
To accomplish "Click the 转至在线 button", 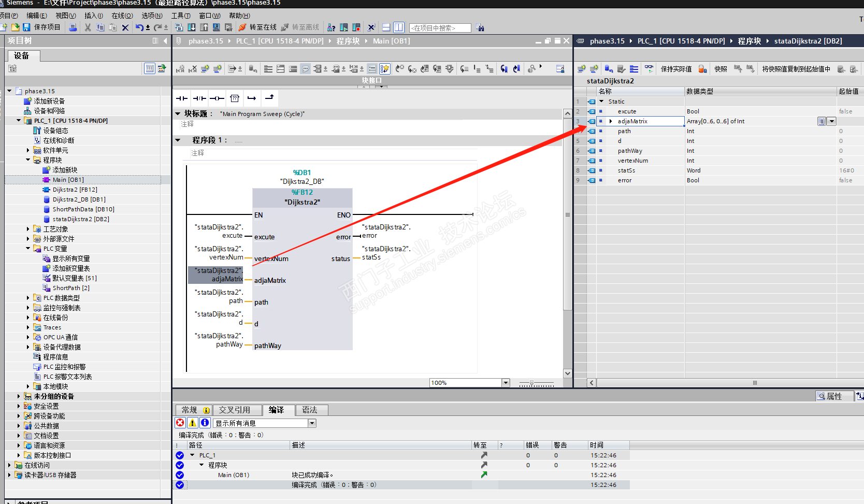I will (x=263, y=27).
